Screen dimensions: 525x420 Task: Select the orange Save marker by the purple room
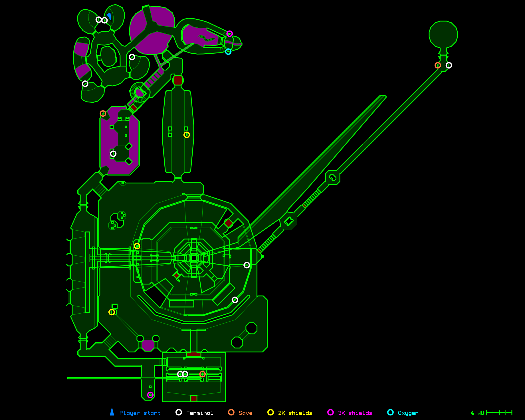click(x=103, y=114)
